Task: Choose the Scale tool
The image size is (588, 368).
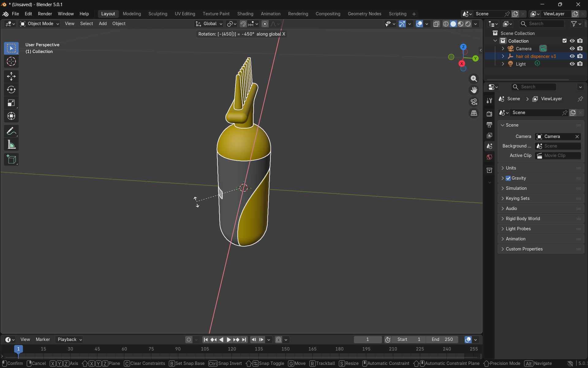Action: pos(11,103)
